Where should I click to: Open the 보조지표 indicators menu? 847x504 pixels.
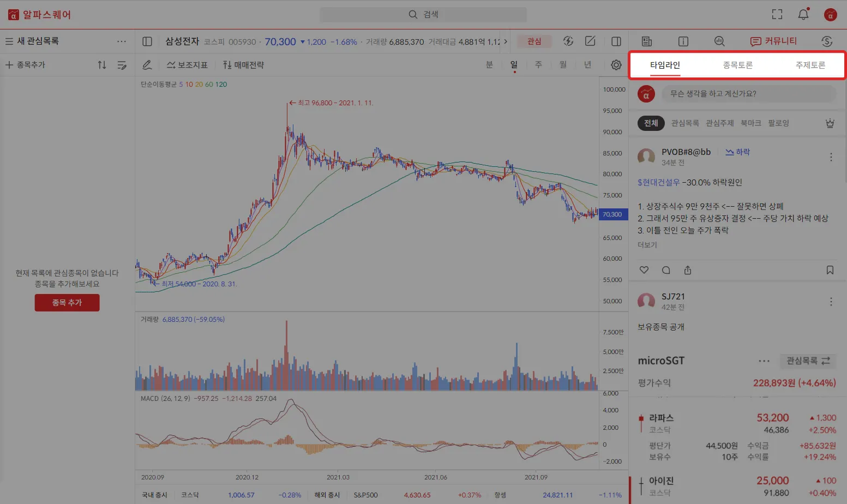[187, 65]
